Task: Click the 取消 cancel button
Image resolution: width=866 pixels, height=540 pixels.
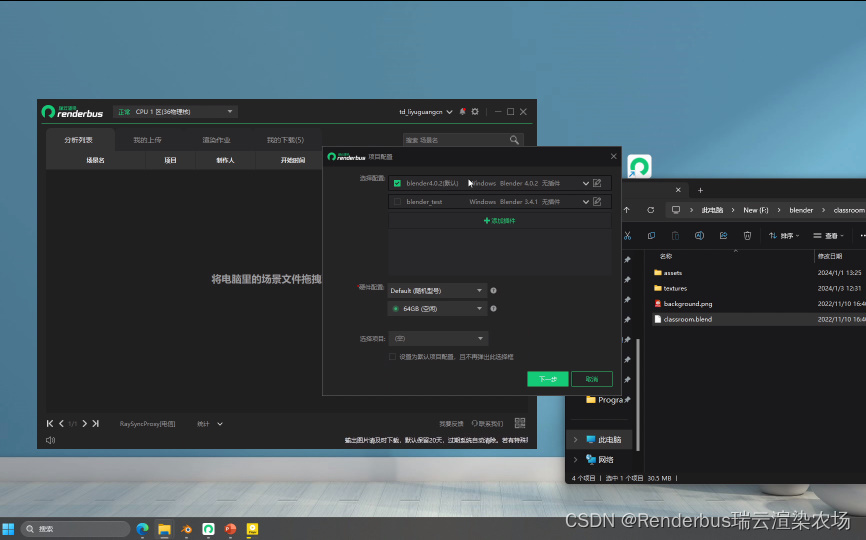Action: point(592,379)
